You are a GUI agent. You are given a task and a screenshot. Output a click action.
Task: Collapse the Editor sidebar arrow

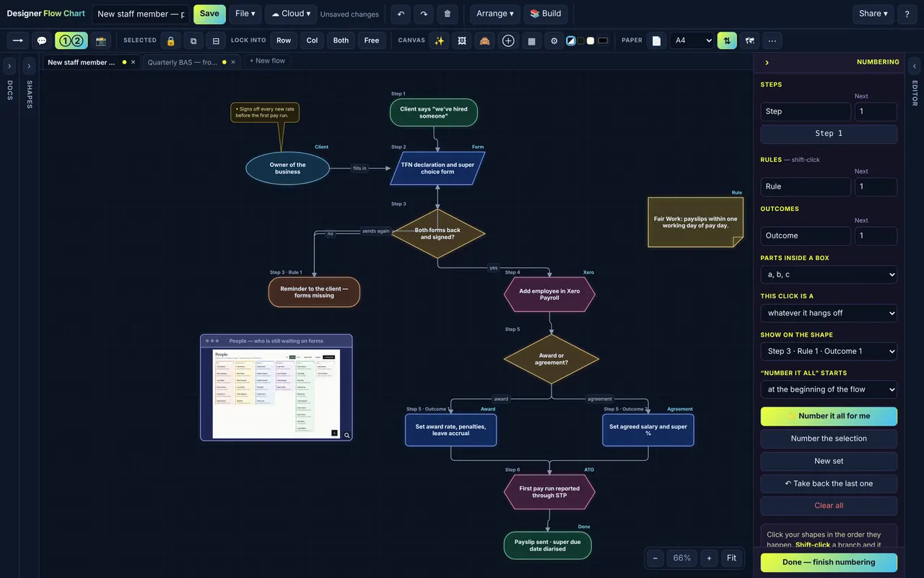click(914, 66)
